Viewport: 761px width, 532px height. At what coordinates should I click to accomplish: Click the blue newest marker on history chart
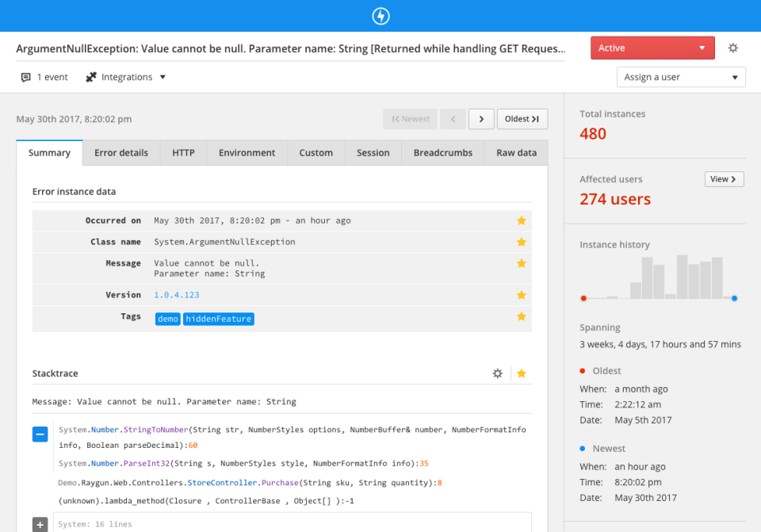point(734,299)
